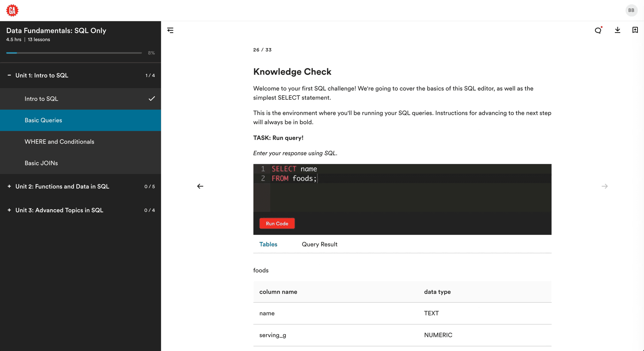644x351 pixels.
Task: Click the Run Code button
Action: click(x=277, y=223)
